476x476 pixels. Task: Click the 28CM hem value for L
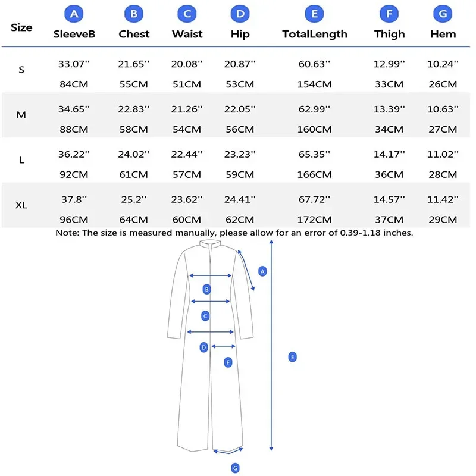(x=443, y=174)
